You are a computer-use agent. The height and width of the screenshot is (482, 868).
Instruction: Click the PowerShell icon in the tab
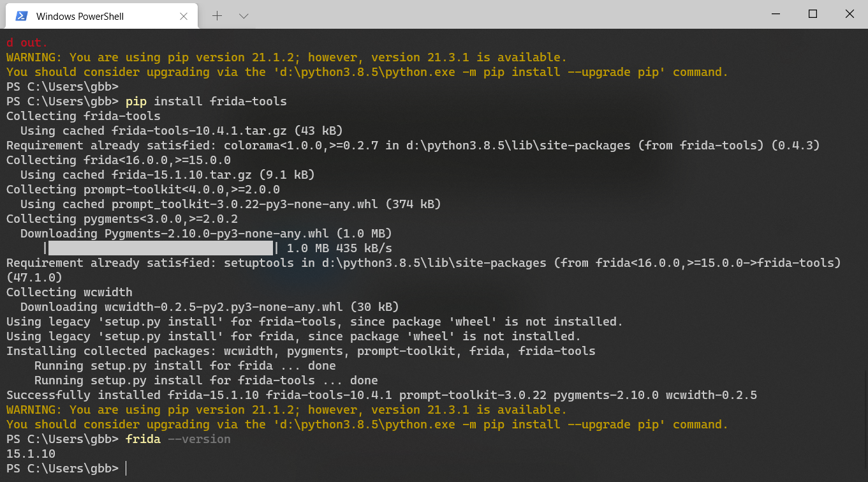[21, 16]
